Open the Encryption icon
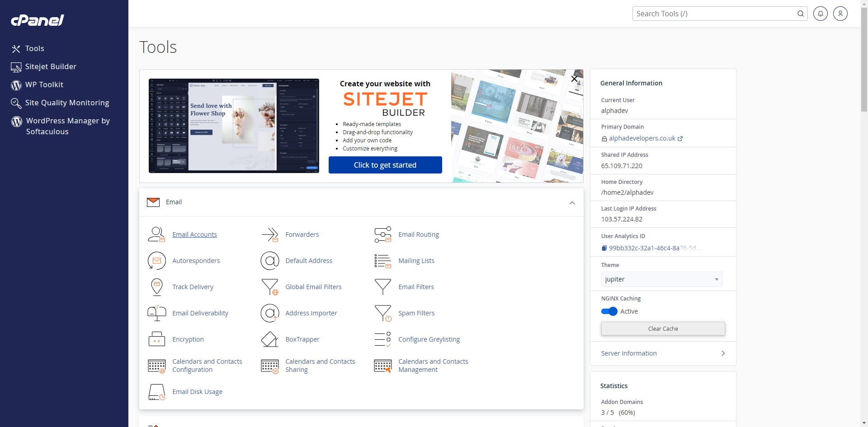The image size is (868, 427). [156, 339]
